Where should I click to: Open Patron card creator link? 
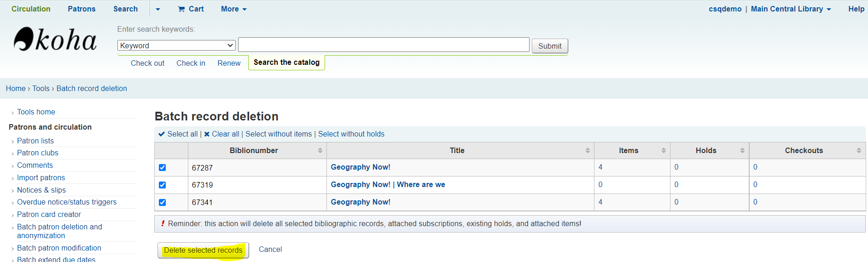(x=49, y=214)
